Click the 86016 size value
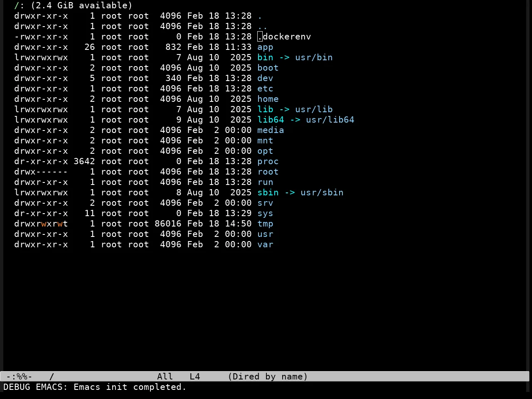 click(168, 224)
